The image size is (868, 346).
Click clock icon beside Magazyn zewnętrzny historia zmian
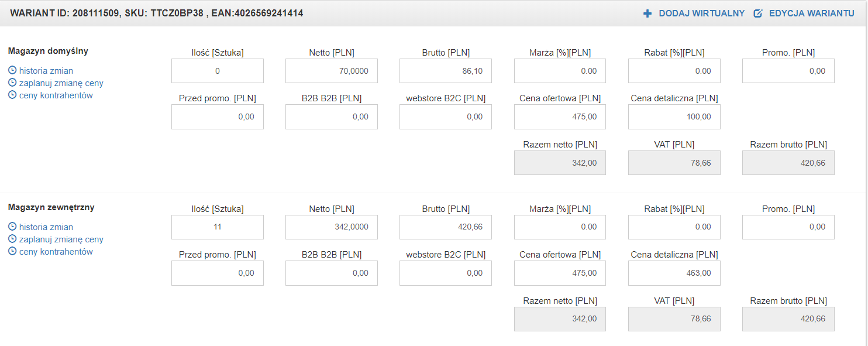pos(12,227)
